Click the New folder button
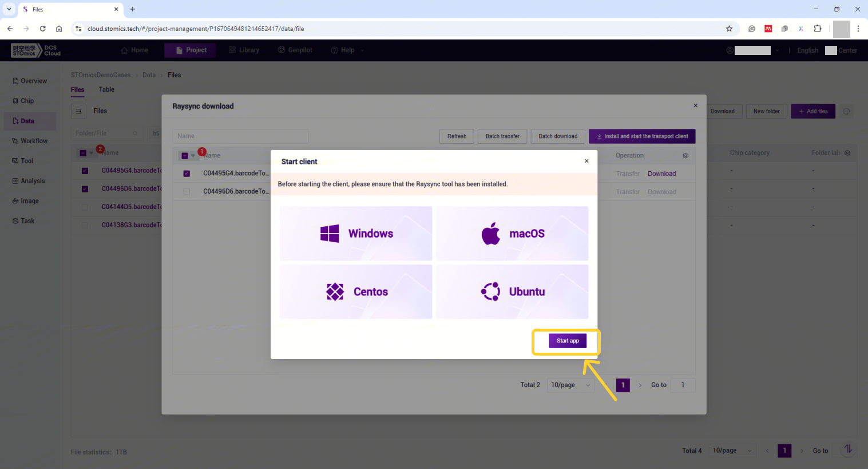Screen dimensions: 868x469 tap(766, 111)
